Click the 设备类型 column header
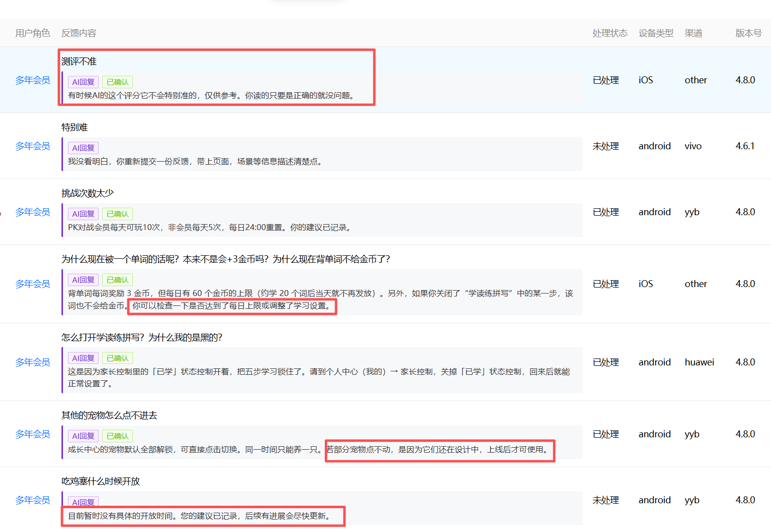This screenshot has height=532, width=771. [656, 33]
